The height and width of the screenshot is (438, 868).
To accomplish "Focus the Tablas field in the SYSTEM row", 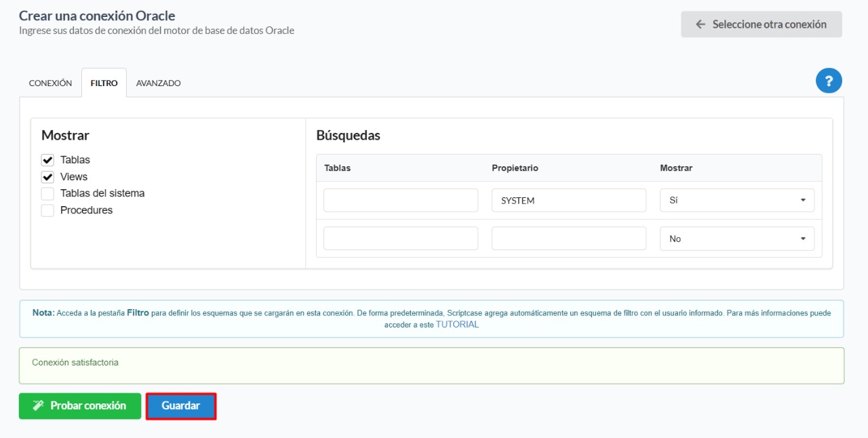I will tap(401, 201).
